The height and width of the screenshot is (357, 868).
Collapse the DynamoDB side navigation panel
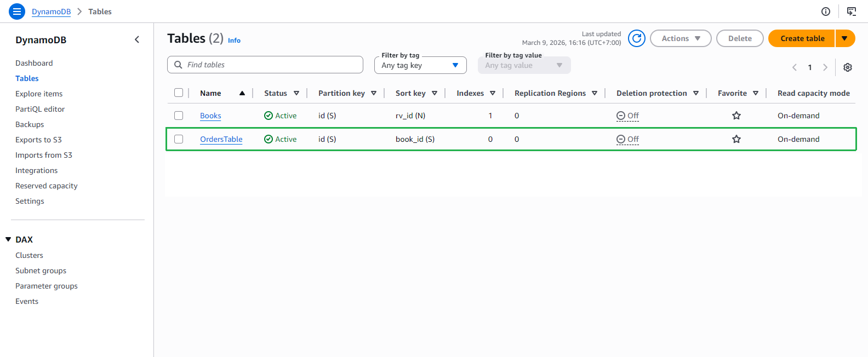pos(137,39)
